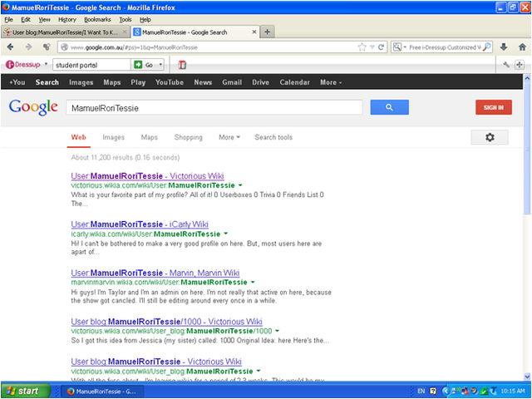Image resolution: width=532 pixels, height=399 pixels.
Task: Expand the arrow after the User_blog 1000 URL
Action: (x=277, y=331)
